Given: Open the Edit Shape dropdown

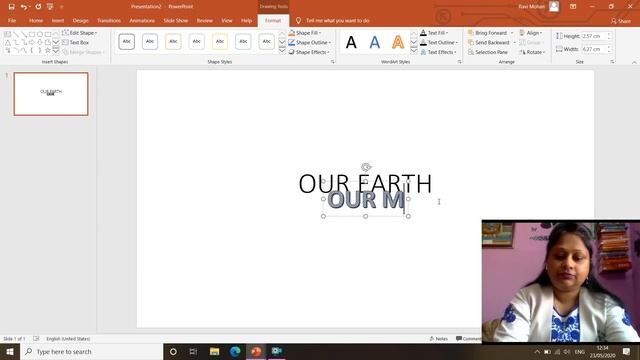Looking at the screenshot, I should click(80, 33).
